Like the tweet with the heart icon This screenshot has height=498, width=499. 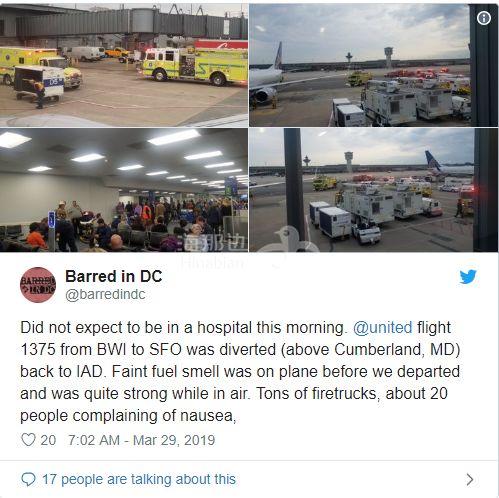click(x=28, y=440)
